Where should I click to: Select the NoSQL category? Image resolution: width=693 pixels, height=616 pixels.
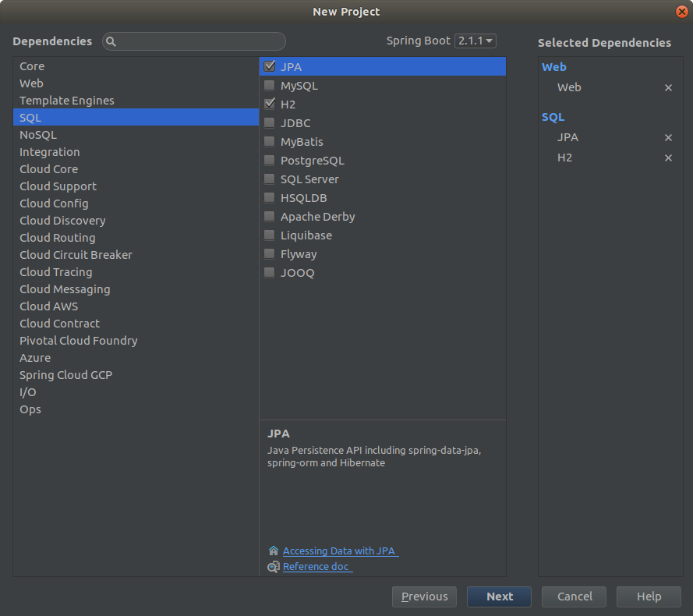37,134
